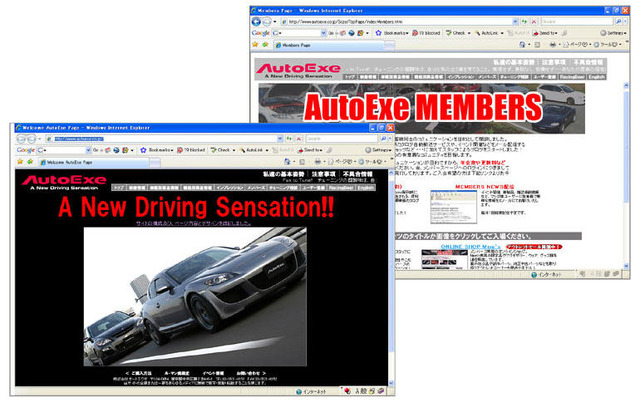640x400 pixels.
Task: Click 'お問い合わせ' footer link, Welcome page
Action: pyautogui.click(x=250, y=373)
